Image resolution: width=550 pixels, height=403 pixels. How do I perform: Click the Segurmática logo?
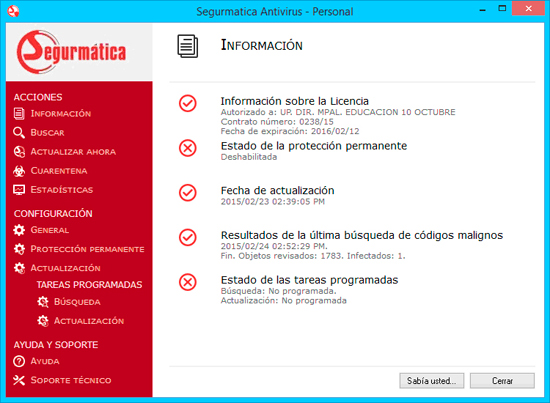pos(71,52)
